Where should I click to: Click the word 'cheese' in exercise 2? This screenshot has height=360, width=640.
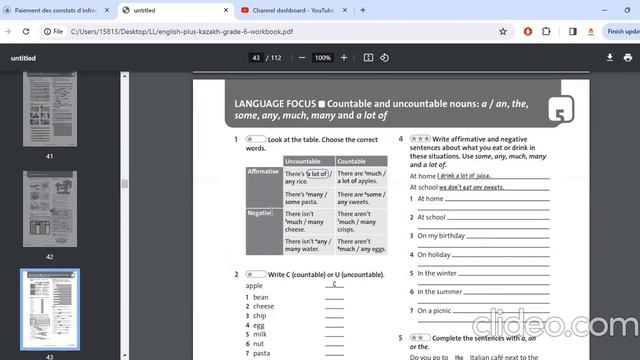[264, 306]
